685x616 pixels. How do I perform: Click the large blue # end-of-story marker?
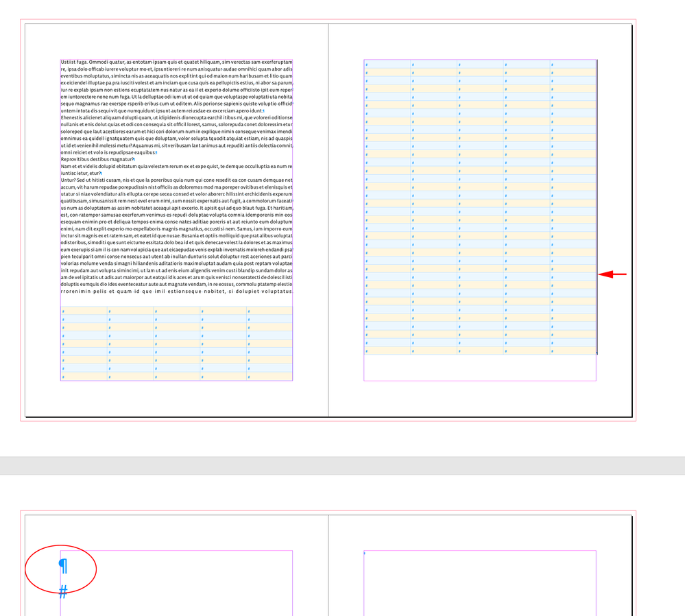tap(63, 592)
